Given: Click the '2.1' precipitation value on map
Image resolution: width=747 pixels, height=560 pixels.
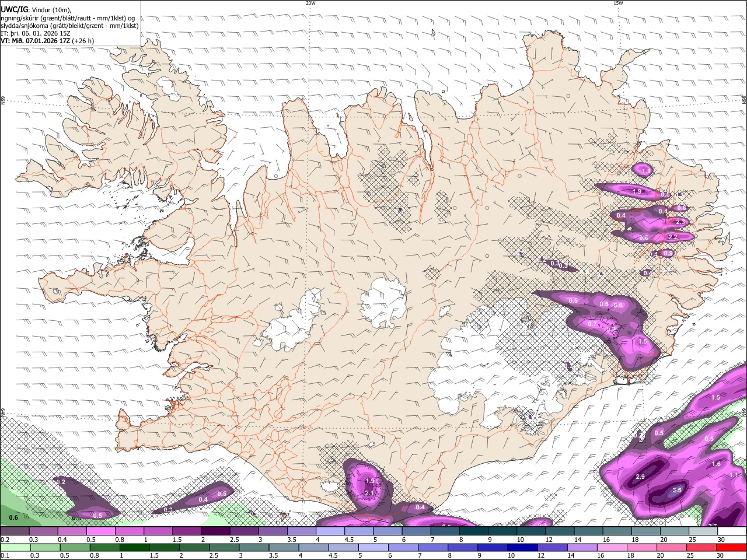Looking at the screenshot, I should 369,494.
